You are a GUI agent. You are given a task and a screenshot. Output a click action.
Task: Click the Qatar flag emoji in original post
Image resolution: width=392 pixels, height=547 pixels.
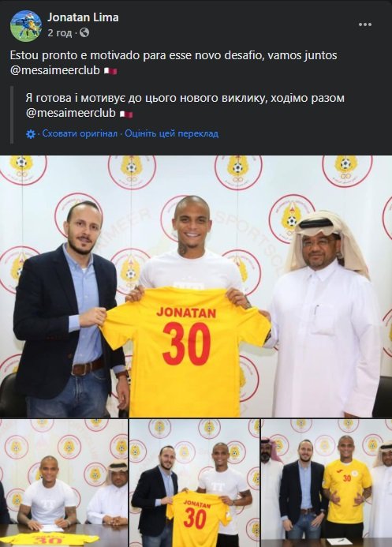[110, 71]
